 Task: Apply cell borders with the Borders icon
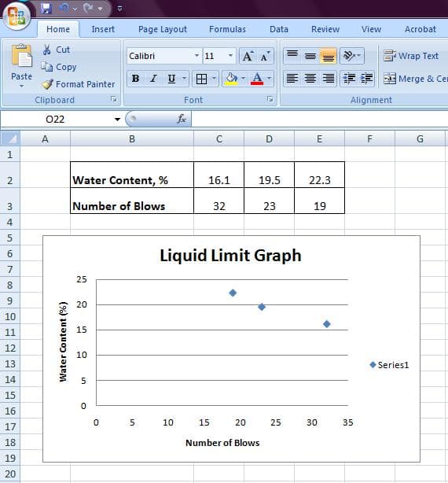pyautogui.click(x=201, y=79)
